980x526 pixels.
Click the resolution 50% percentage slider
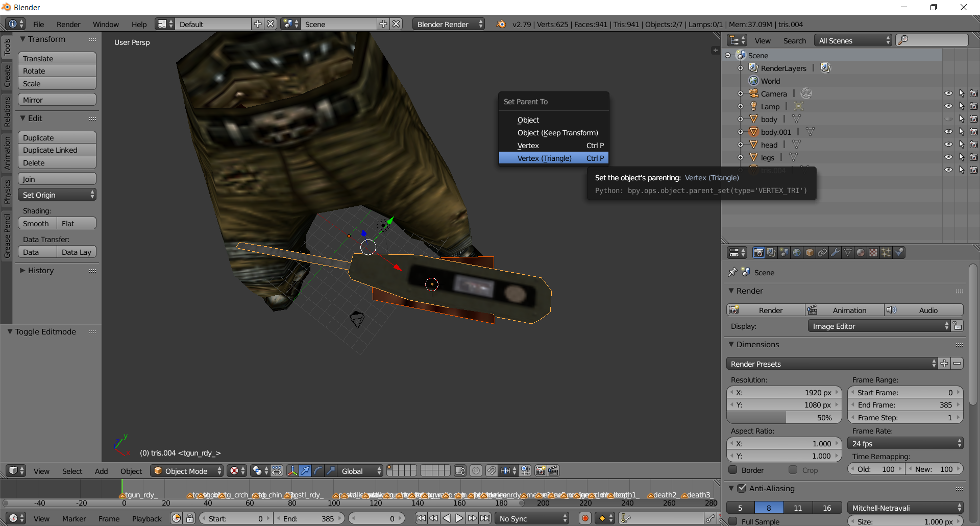[x=783, y=417]
